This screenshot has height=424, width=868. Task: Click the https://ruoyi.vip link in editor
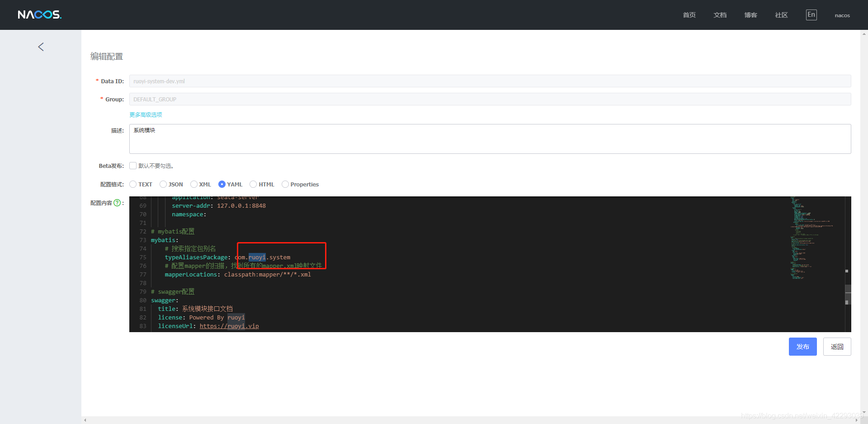tap(229, 326)
